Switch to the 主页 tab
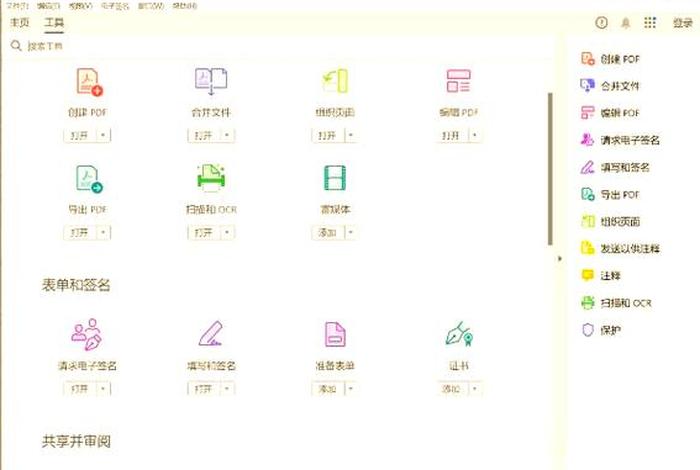 [x=20, y=22]
